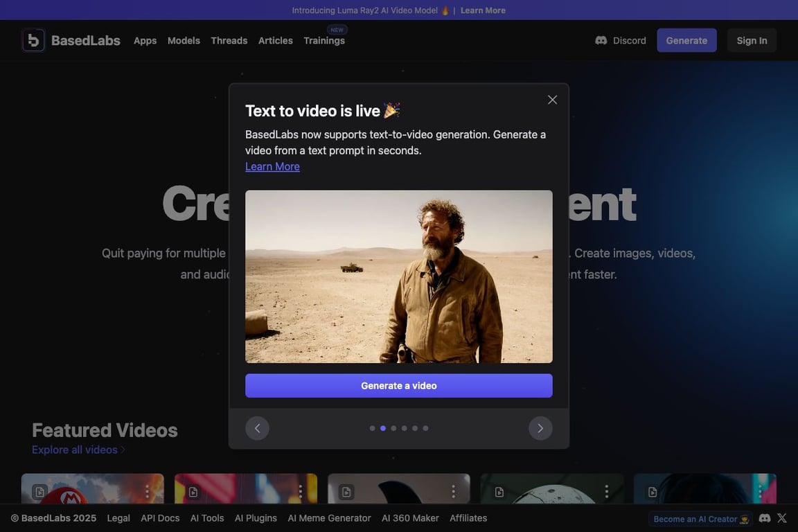This screenshot has height=532, width=798.
Task: Click the BasedLabs logo icon
Action: click(x=33, y=40)
